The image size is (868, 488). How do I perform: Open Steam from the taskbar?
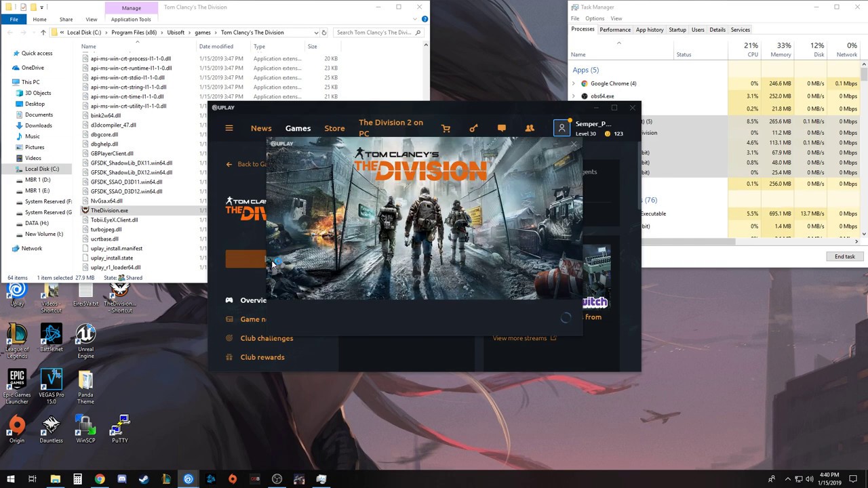pyautogui.click(x=144, y=479)
